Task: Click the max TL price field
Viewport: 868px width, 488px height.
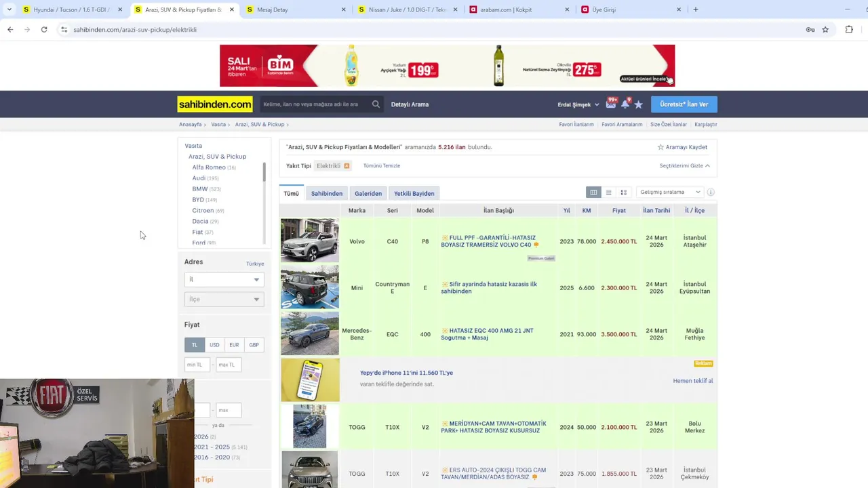Action: pyautogui.click(x=229, y=365)
